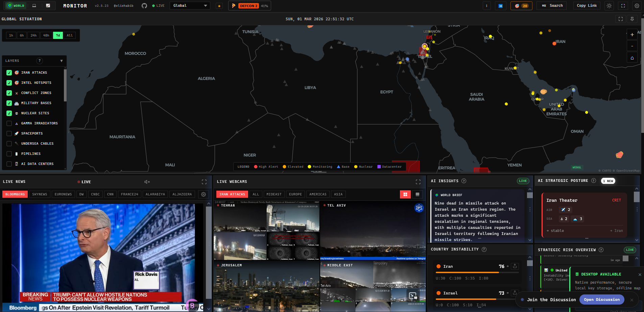Click the Copy Link button
The image size is (644, 312).
[x=587, y=6]
